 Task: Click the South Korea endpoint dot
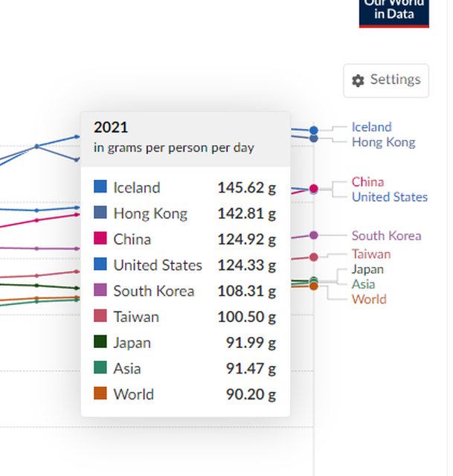tap(314, 235)
